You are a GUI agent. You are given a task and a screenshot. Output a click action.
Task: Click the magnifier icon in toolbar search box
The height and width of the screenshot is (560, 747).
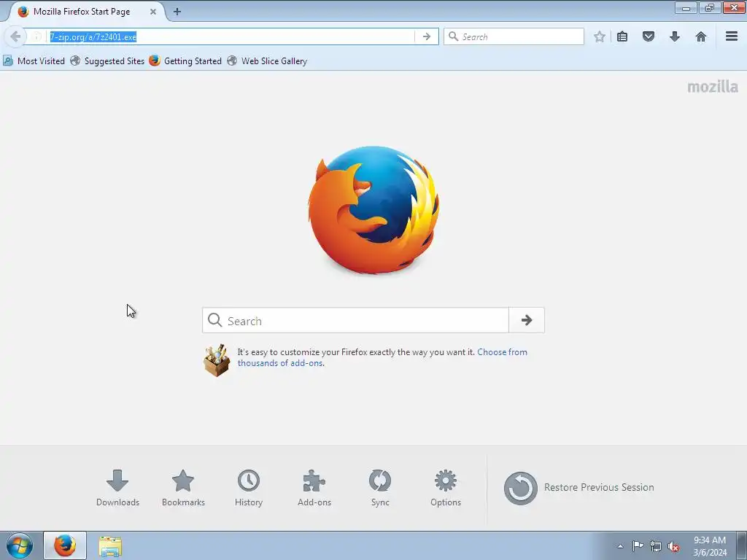[x=453, y=36]
